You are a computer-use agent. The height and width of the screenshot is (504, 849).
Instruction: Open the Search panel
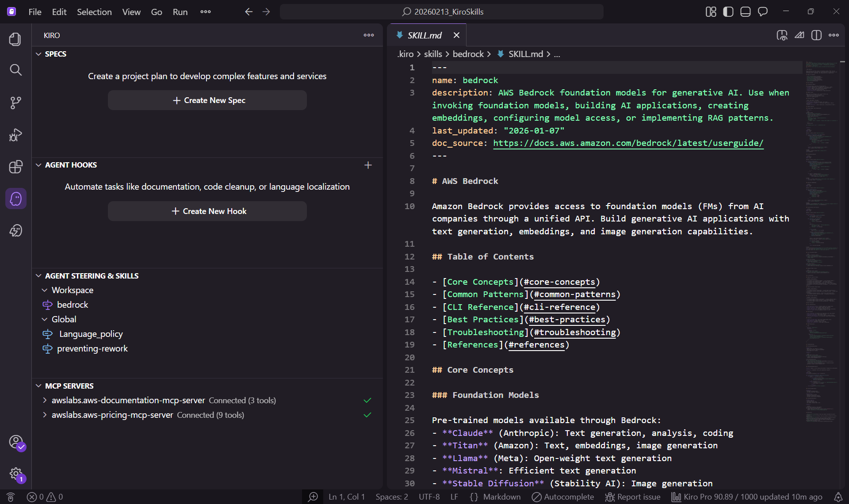click(15, 70)
